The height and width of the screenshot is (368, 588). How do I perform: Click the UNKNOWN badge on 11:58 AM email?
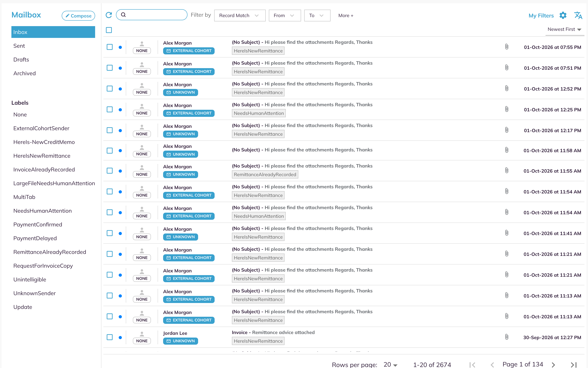180,154
